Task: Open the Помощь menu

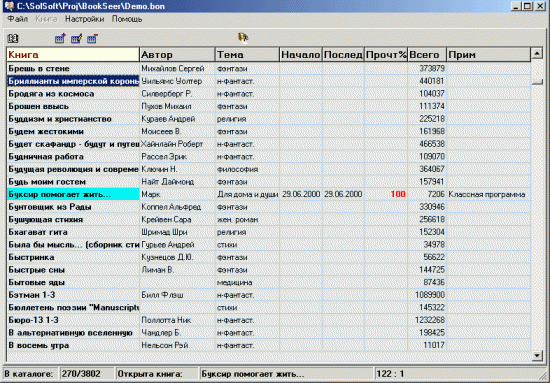Action: pos(127,19)
